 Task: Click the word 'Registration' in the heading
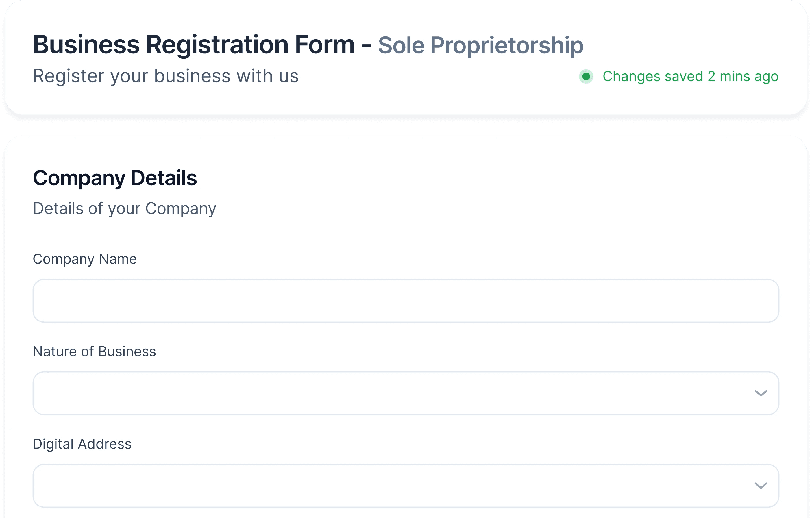tap(217, 45)
